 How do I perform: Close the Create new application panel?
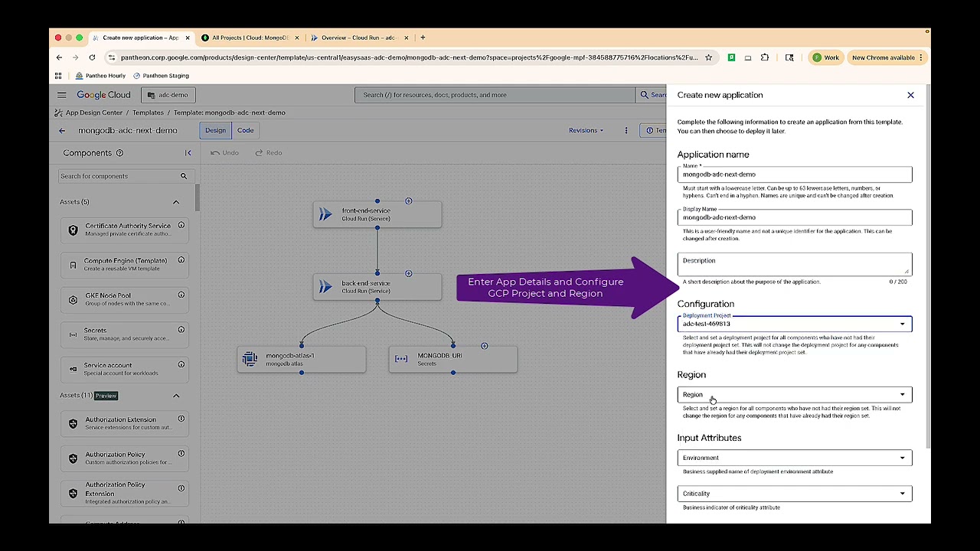(910, 95)
